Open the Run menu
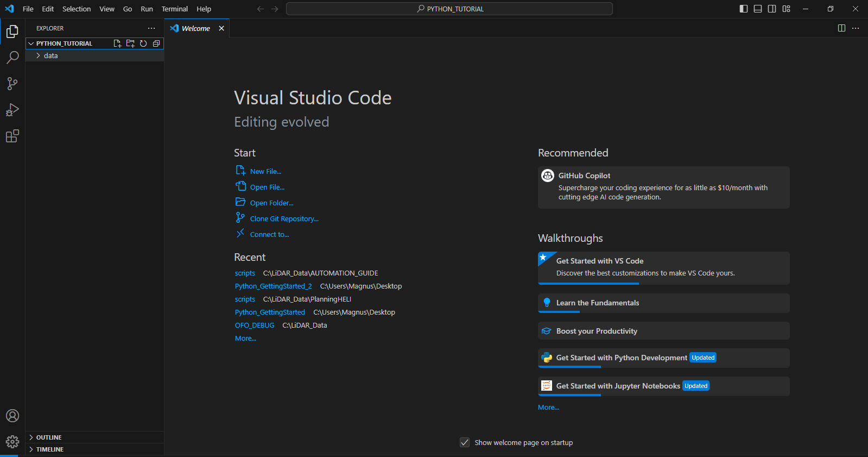Image resolution: width=868 pixels, height=457 pixels. click(147, 9)
